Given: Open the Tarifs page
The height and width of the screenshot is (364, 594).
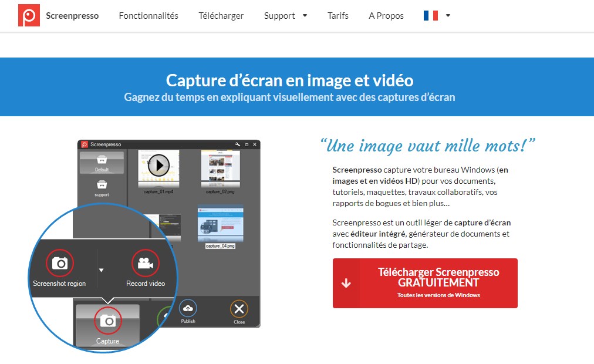Looking at the screenshot, I should coord(338,15).
